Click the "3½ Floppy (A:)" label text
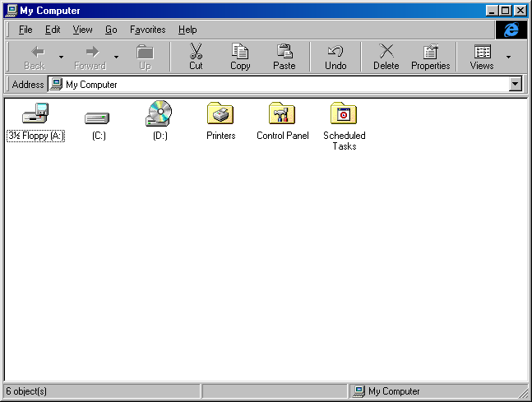 [35, 136]
